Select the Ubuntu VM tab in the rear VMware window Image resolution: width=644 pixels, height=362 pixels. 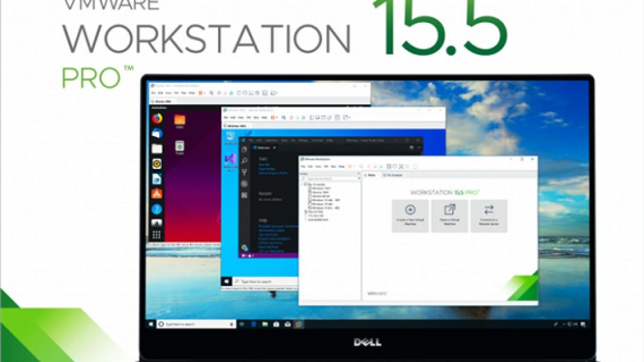pos(162,101)
